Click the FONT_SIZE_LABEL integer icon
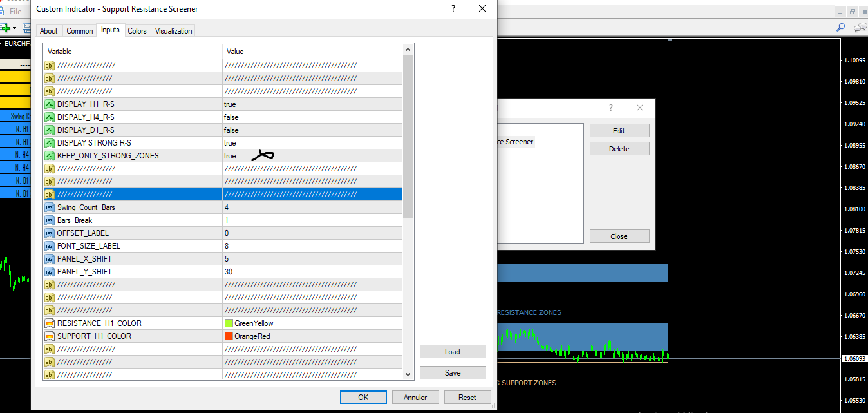This screenshot has height=413, width=868. pos(50,246)
